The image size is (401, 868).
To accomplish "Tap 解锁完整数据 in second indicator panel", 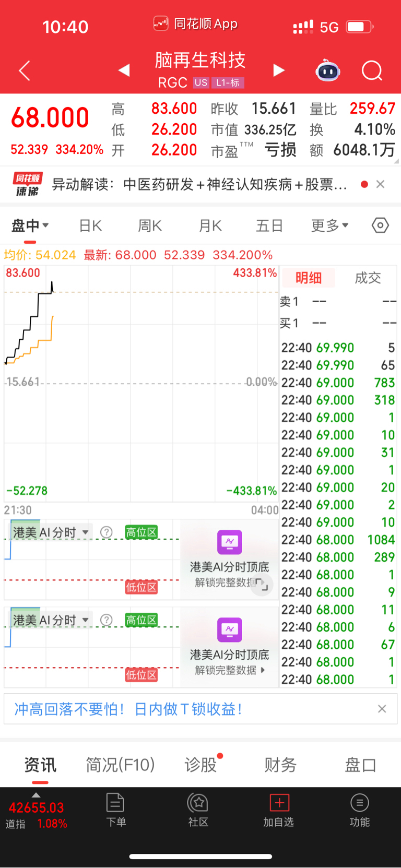I will pyautogui.click(x=230, y=670).
